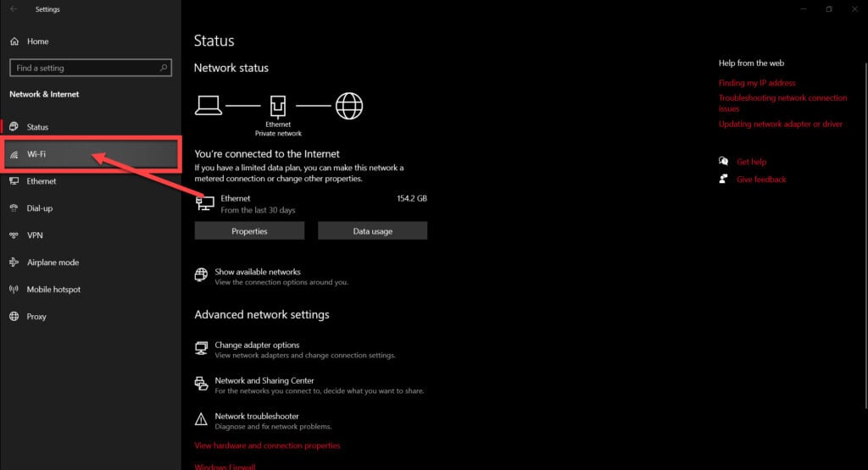Image resolution: width=868 pixels, height=470 pixels.
Task: Click 'From the last 30 days' text
Action: (258, 210)
